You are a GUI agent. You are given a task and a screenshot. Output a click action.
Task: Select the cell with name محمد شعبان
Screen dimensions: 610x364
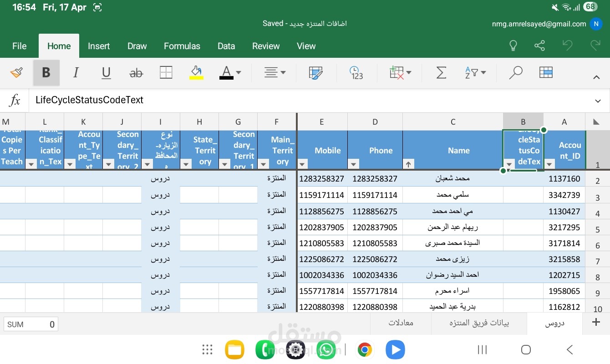453,179
